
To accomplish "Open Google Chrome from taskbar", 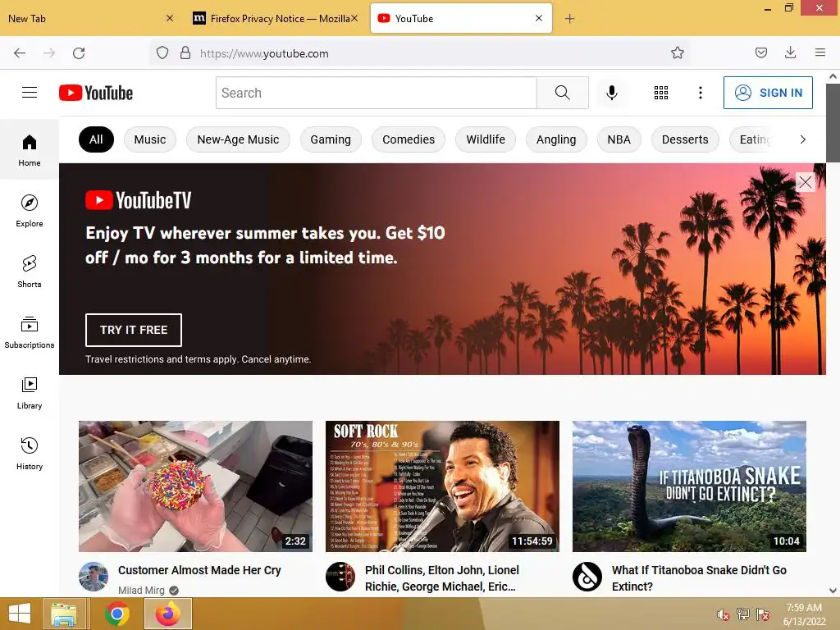I will pos(116,614).
